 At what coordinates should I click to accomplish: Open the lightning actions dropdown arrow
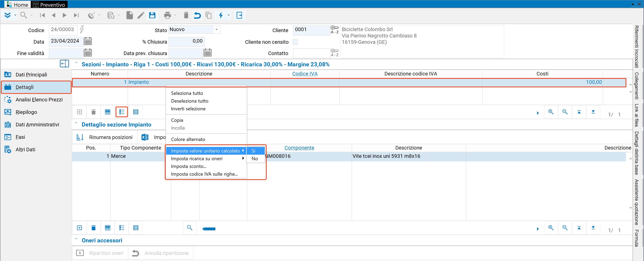228,15
